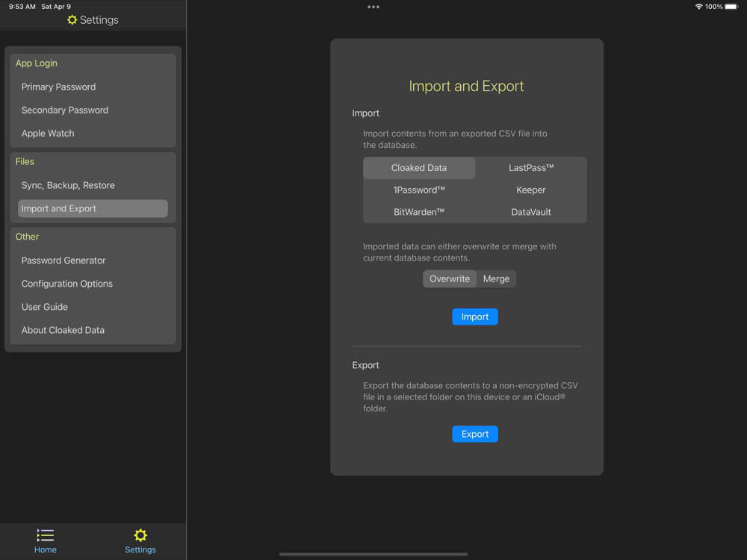747x560 pixels.
Task: Select Cloaked Data import source
Action: (419, 167)
